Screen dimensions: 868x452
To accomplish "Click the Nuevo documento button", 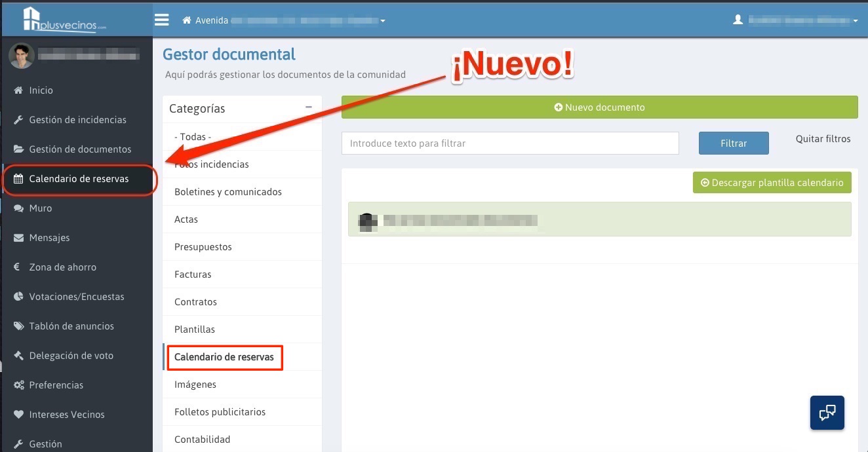I will click(x=599, y=107).
